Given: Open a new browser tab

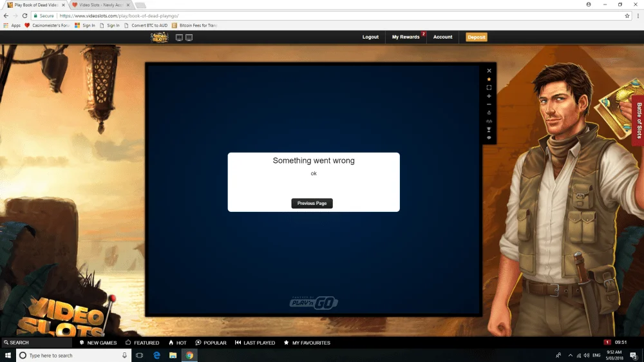Looking at the screenshot, I should pos(140,5).
